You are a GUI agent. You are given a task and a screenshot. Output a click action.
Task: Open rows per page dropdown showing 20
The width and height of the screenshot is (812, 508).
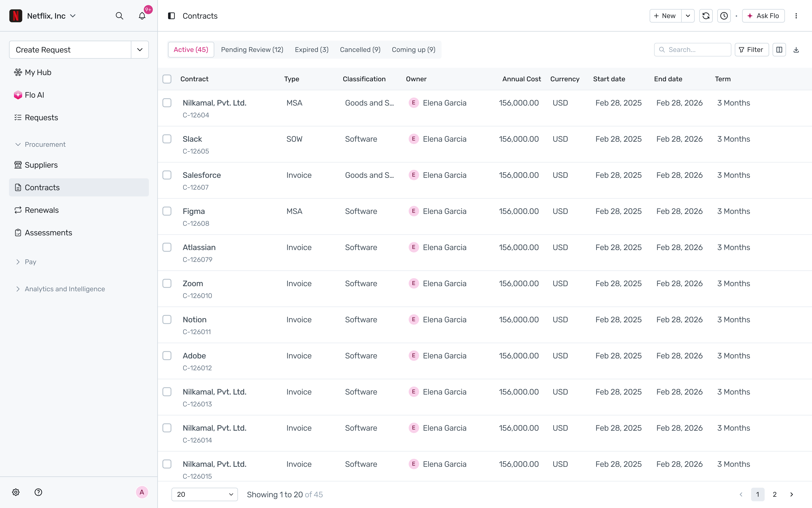[x=205, y=494]
